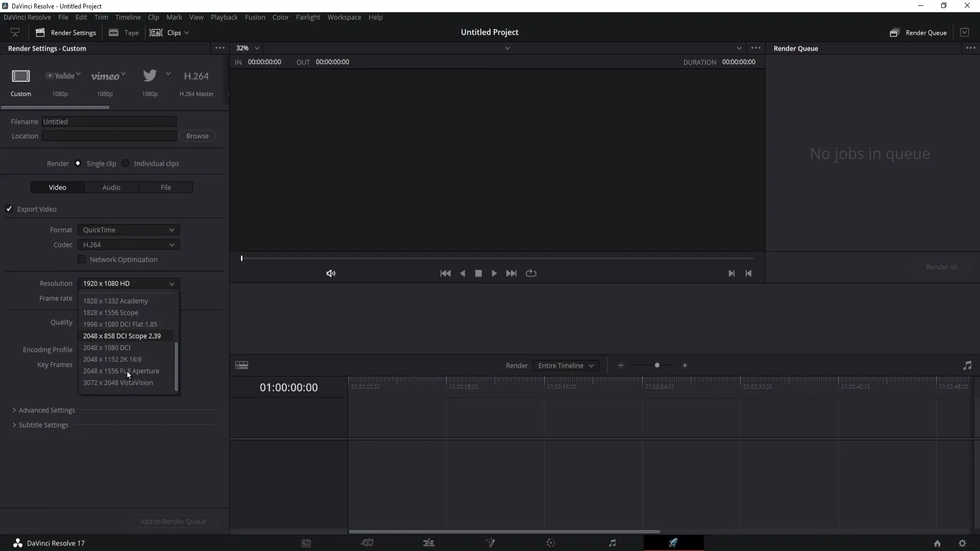The image size is (980, 551).
Task: Open the Format QuickTime dropdown
Action: point(128,230)
